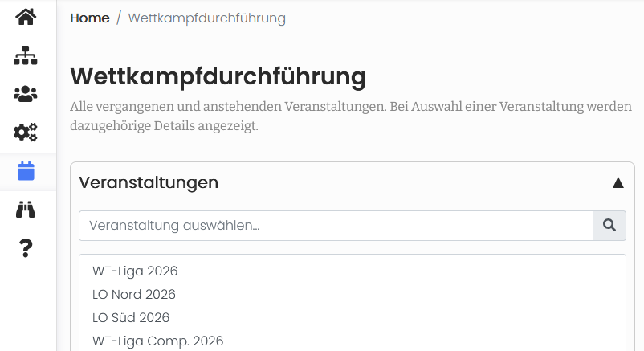The image size is (644, 351).
Task: Select the blue calendar sidebar icon
Action: pyautogui.click(x=26, y=171)
